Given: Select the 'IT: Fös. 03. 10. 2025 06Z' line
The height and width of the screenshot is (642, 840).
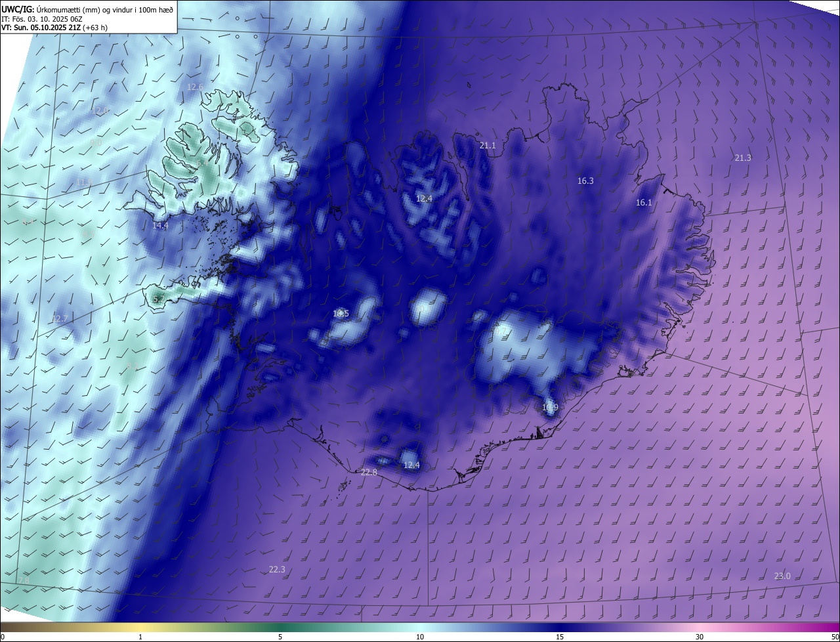Looking at the screenshot, I should click(x=43, y=18).
